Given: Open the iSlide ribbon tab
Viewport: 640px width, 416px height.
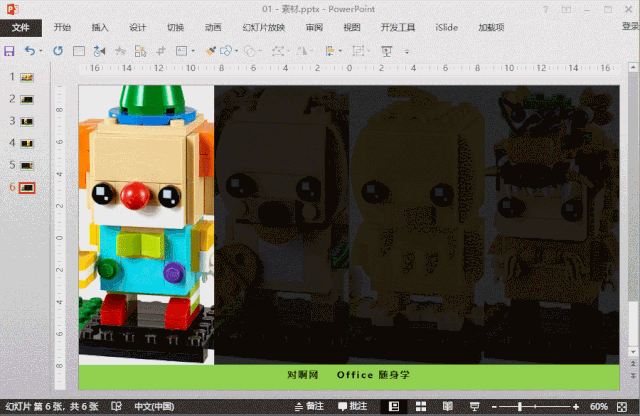Looking at the screenshot, I should pos(447,27).
